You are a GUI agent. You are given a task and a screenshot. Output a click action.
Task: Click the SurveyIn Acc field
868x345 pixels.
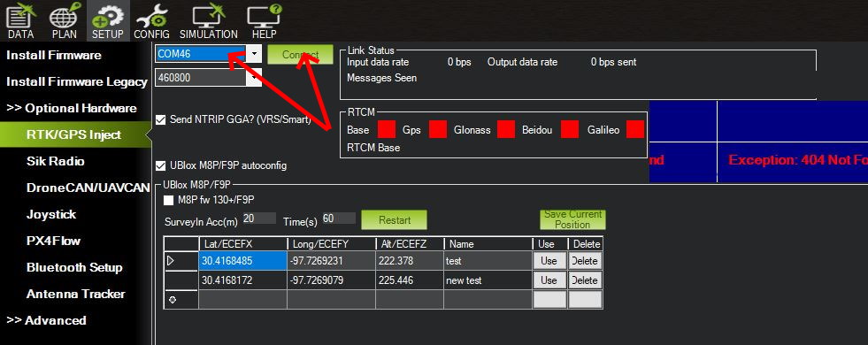pyautogui.click(x=258, y=218)
